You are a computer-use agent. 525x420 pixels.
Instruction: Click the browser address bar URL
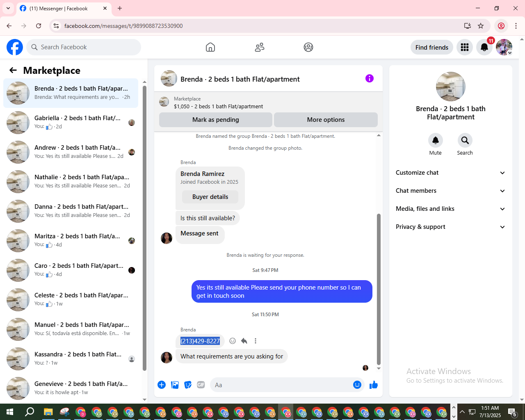pyautogui.click(x=123, y=26)
